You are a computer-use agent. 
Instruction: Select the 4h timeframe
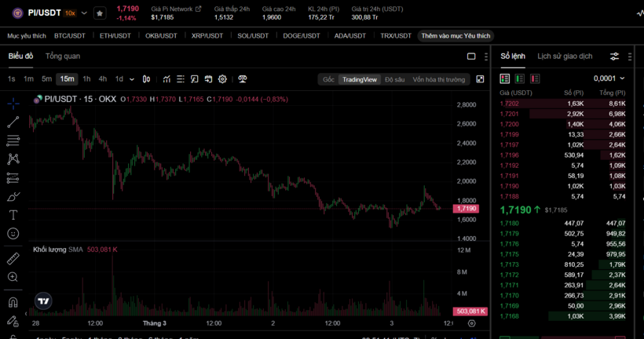coord(103,78)
